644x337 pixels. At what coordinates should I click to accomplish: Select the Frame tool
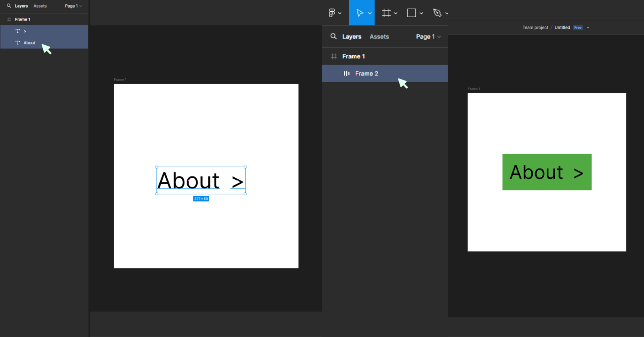386,13
